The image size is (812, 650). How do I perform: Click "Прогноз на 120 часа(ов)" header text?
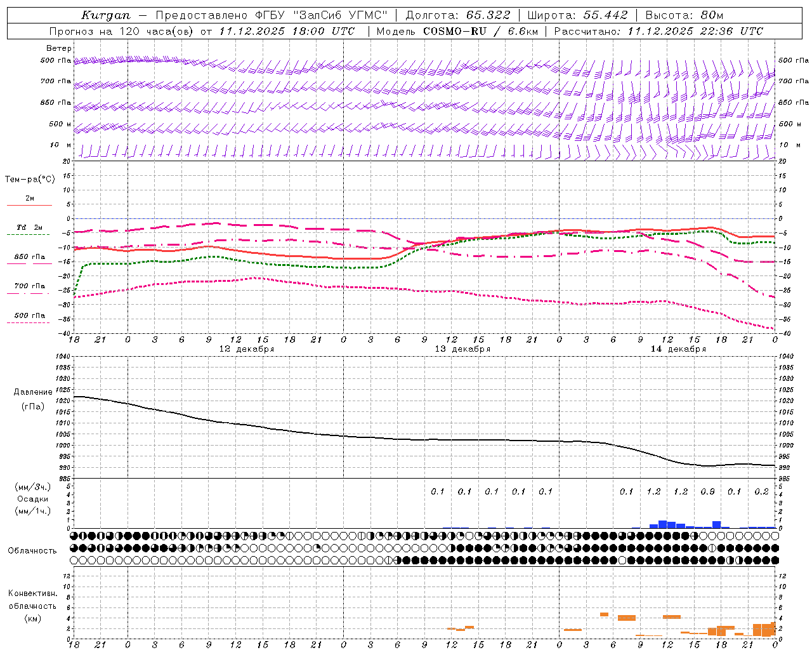click(x=122, y=31)
